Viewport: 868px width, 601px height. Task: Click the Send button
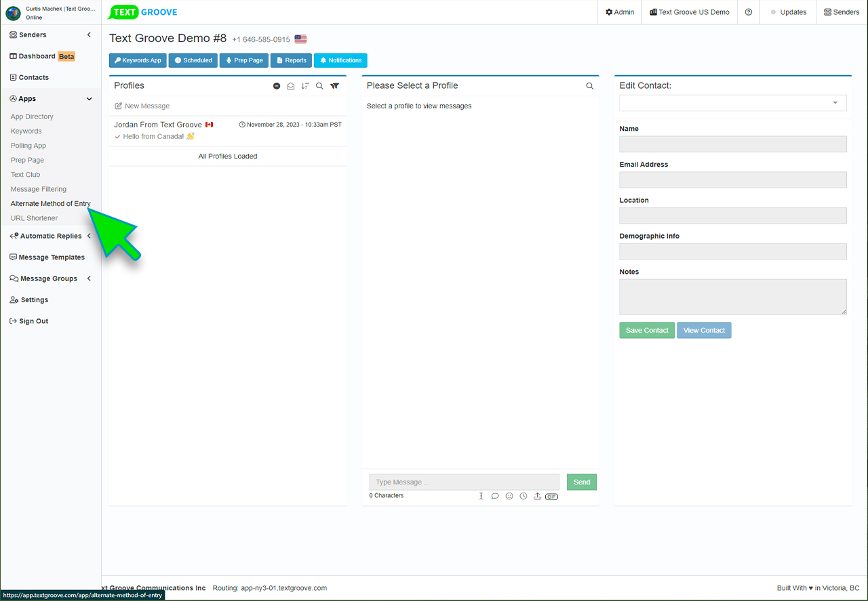582,482
